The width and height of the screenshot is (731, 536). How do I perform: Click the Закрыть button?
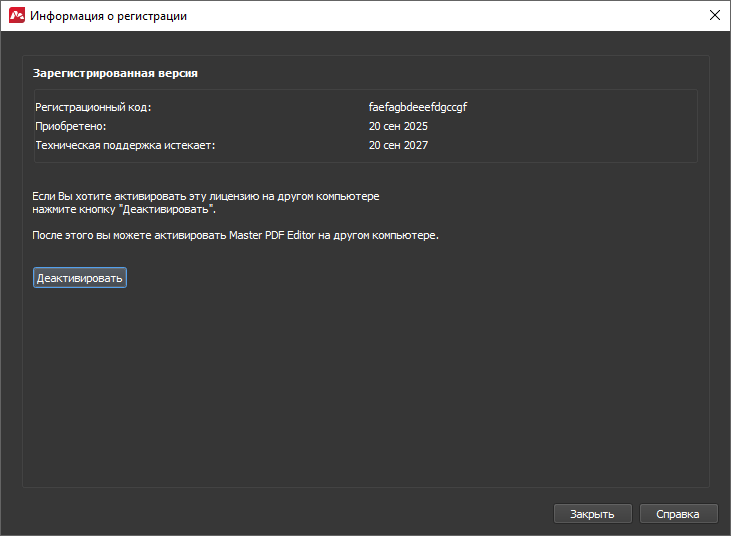[x=592, y=514]
